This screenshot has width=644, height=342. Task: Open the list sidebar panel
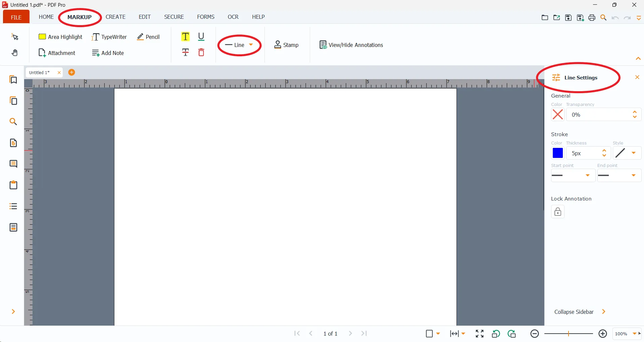(13, 206)
